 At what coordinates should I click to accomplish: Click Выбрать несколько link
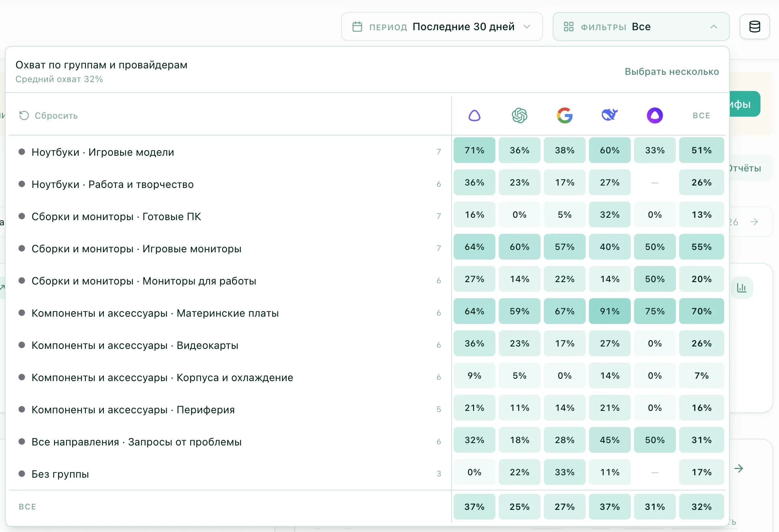[x=672, y=72]
